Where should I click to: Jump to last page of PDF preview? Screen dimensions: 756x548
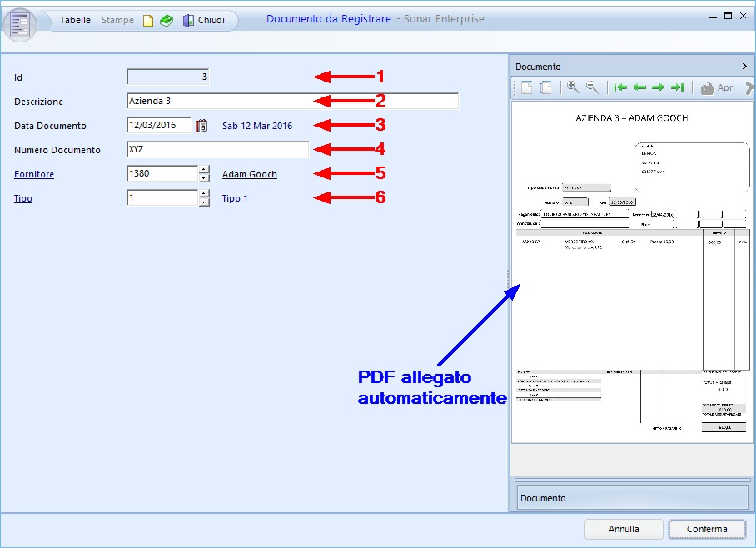click(677, 87)
